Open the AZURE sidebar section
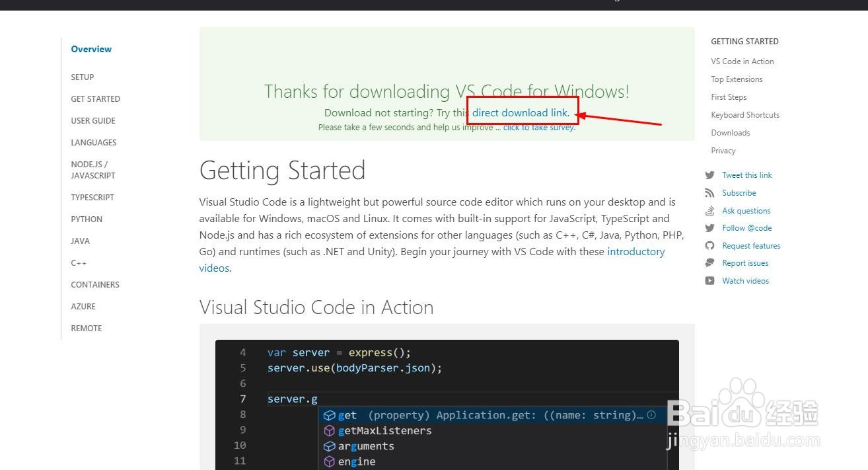868x470 pixels. pyautogui.click(x=83, y=307)
